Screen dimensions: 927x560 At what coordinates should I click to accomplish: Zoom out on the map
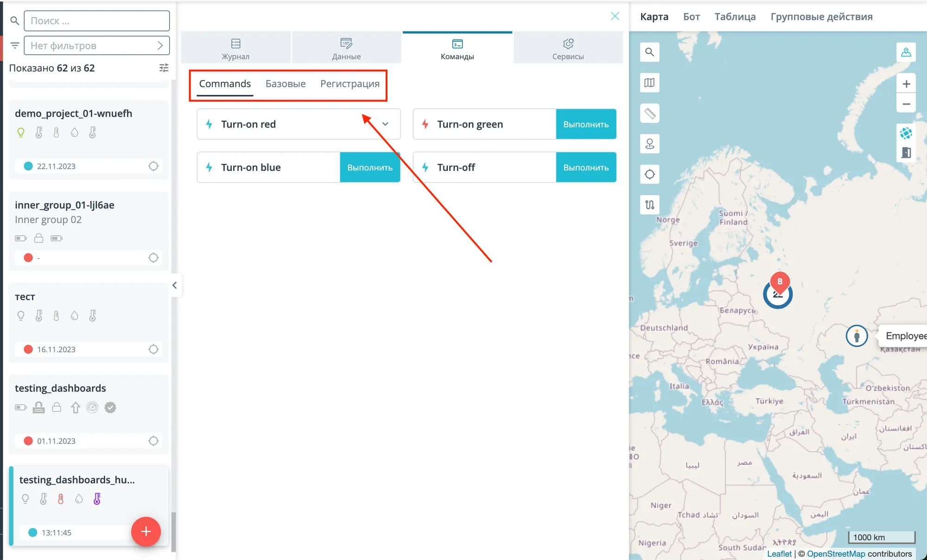[x=906, y=104]
